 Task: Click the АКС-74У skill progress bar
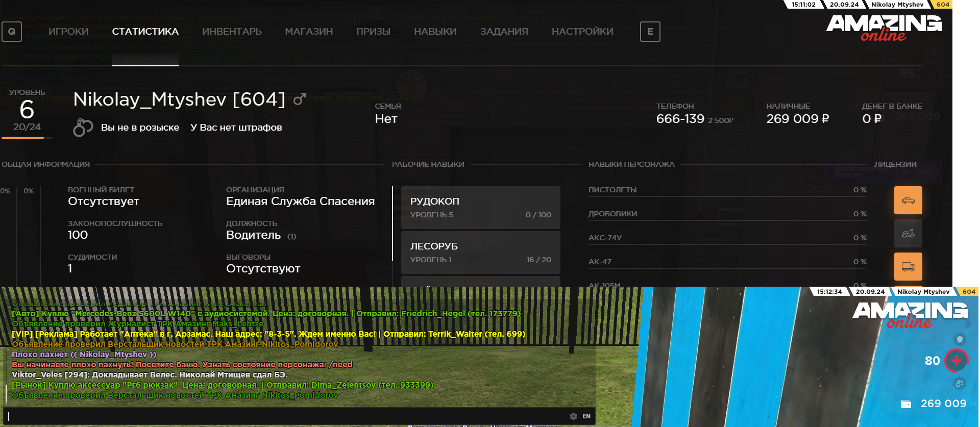point(727,244)
